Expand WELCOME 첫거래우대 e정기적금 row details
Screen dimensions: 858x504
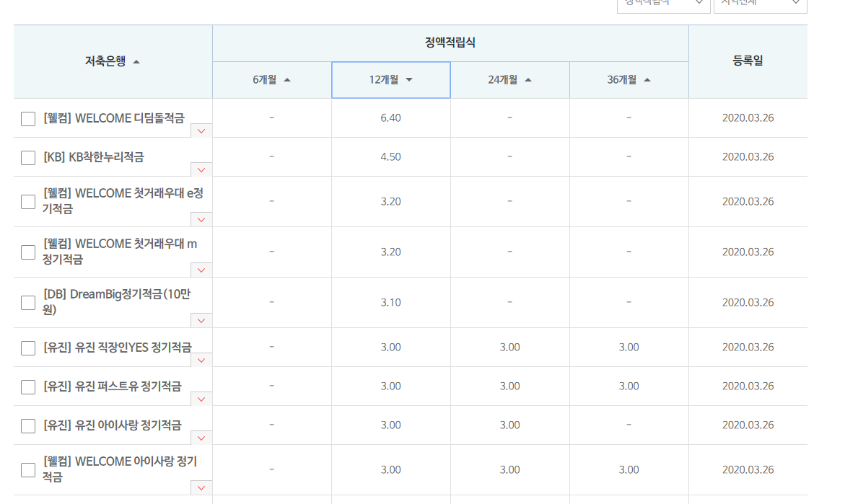[x=201, y=220]
